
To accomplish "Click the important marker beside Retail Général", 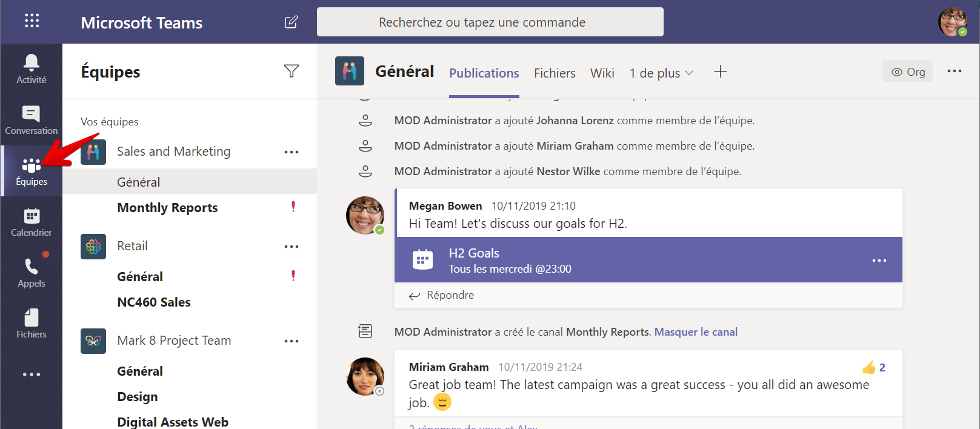I will pyautogui.click(x=293, y=276).
